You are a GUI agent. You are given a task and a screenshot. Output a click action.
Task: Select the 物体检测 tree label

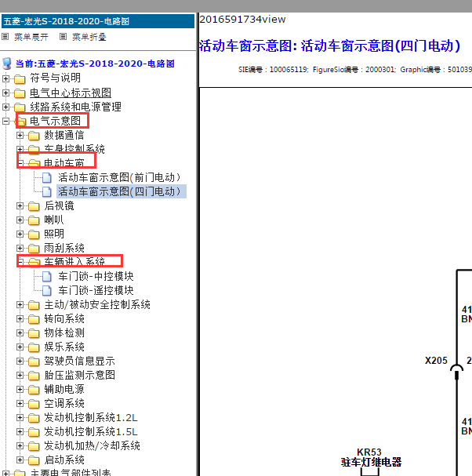pos(64,333)
